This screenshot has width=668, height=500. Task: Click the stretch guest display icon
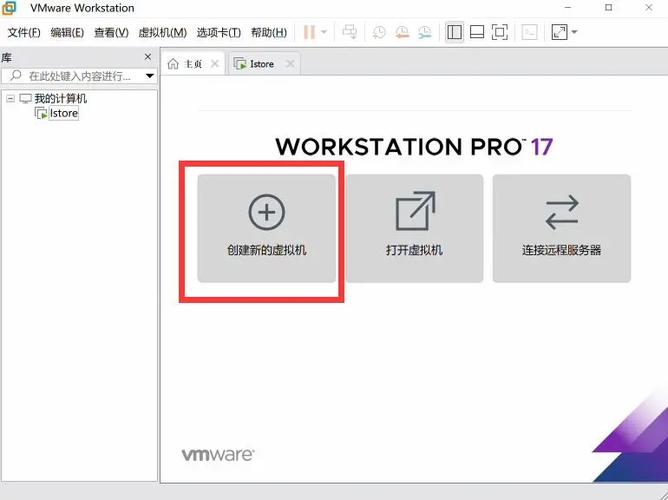coord(559,32)
